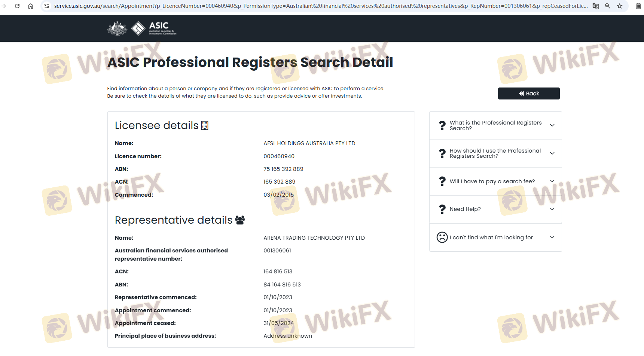
Task: Click the licensee ACN 165 392 889
Action: pyautogui.click(x=279, y=182)
